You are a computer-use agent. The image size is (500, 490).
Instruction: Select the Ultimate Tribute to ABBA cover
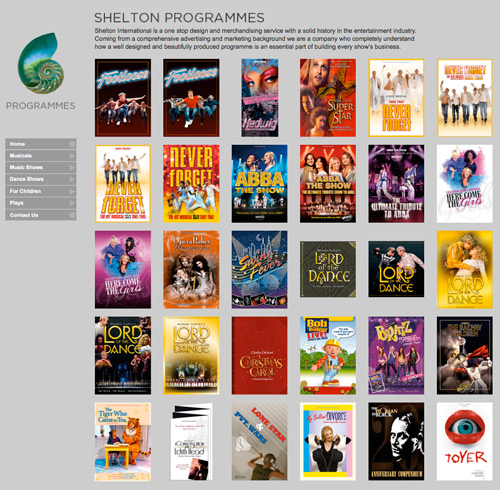tap(396, 184)
